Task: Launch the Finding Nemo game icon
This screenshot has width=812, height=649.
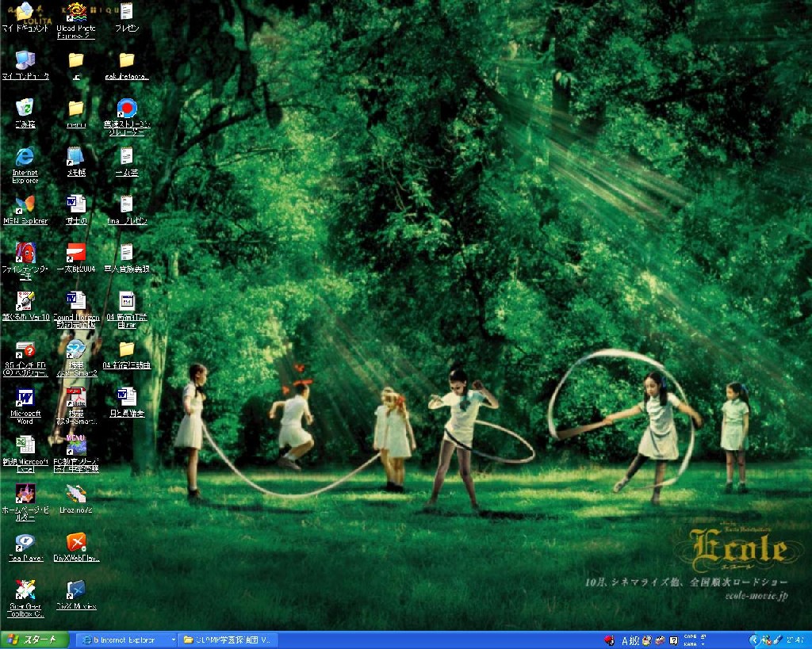Action: (x=25, y=262)
